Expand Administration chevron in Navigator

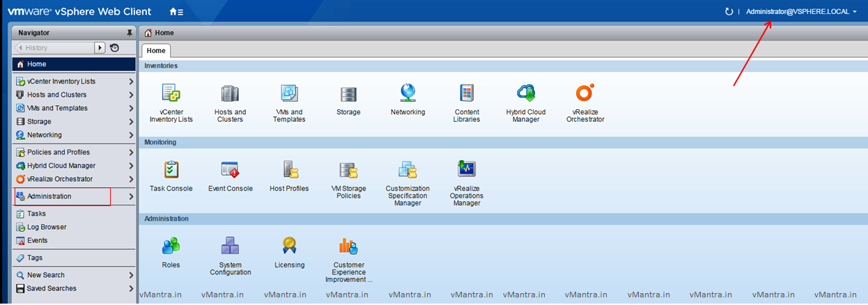(x=131, y=196)
